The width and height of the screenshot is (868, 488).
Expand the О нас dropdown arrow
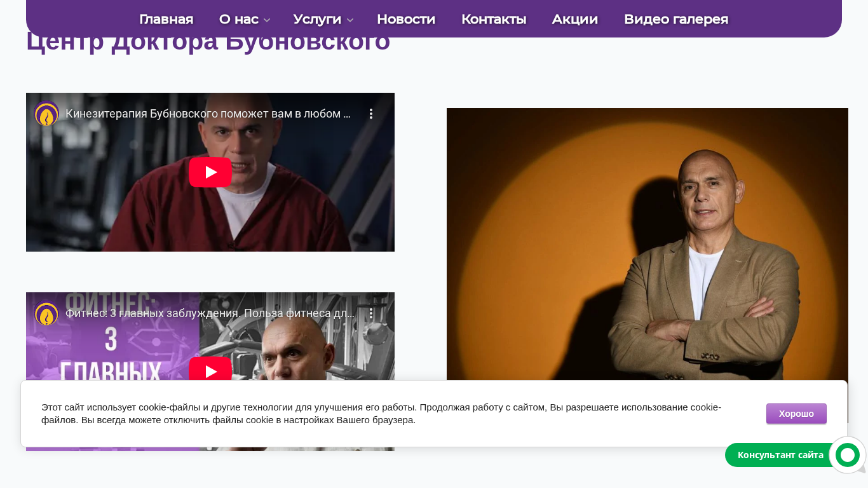click(x=267, y=20)
